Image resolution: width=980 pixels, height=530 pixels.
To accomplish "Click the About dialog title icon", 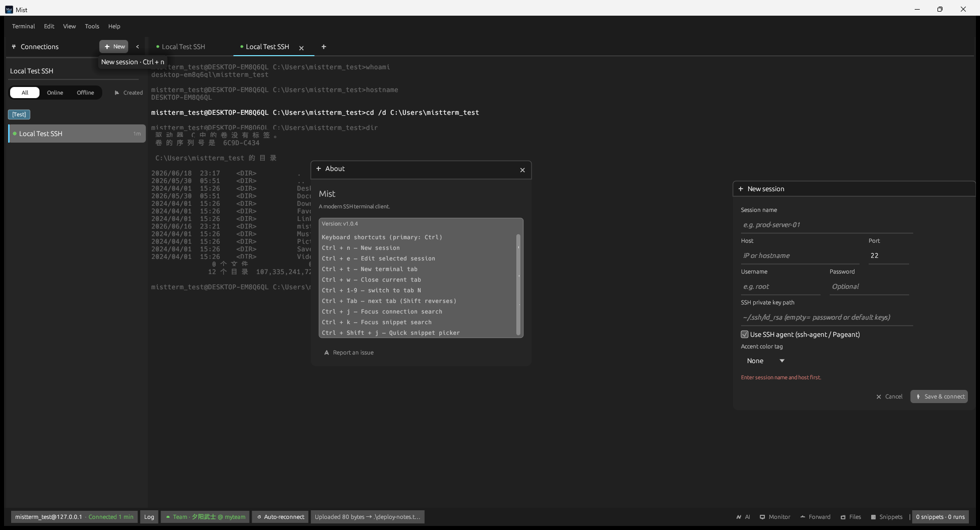I will (x=318, y=168).
